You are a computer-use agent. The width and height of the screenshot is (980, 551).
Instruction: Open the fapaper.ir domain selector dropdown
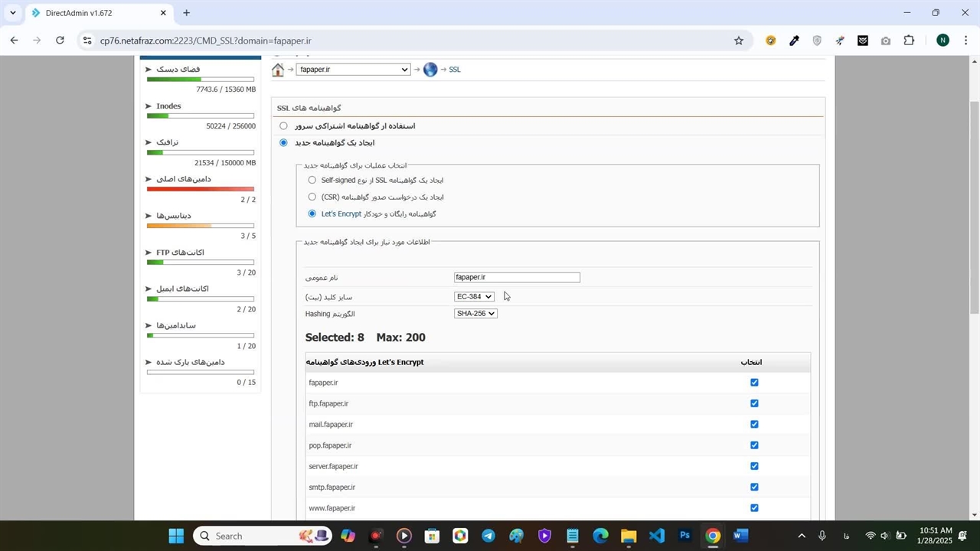coord(353,70)
